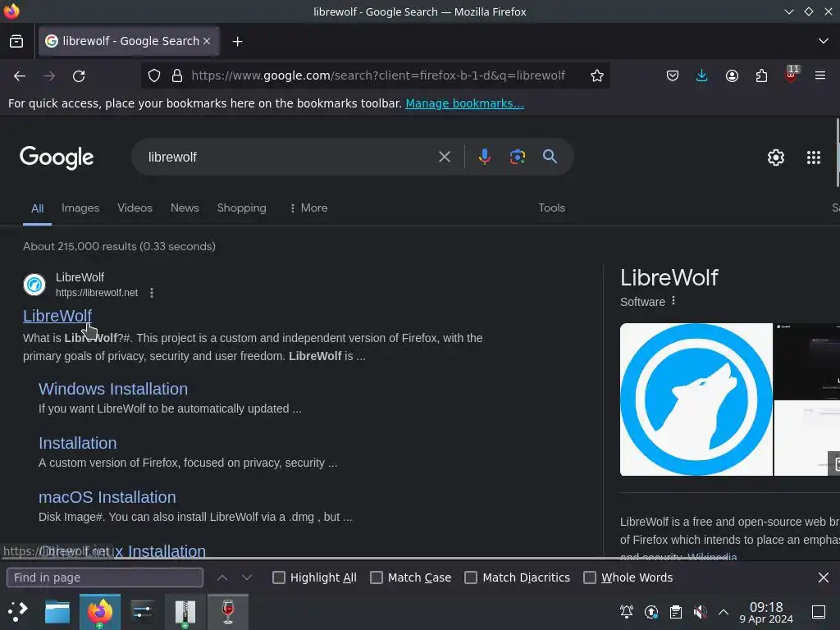Switch to the Images tab
Viewport: 840px width, 630px height.
click(80, 208)
